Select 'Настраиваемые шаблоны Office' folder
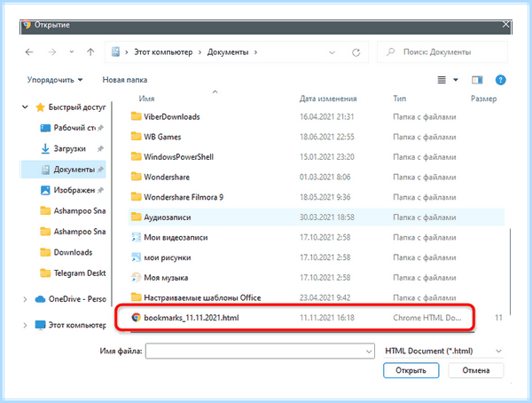532x403 pixels. coord(202,297)
